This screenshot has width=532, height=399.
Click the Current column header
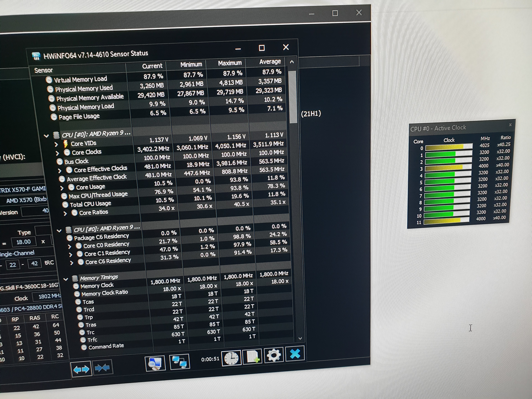coord(152,66)
